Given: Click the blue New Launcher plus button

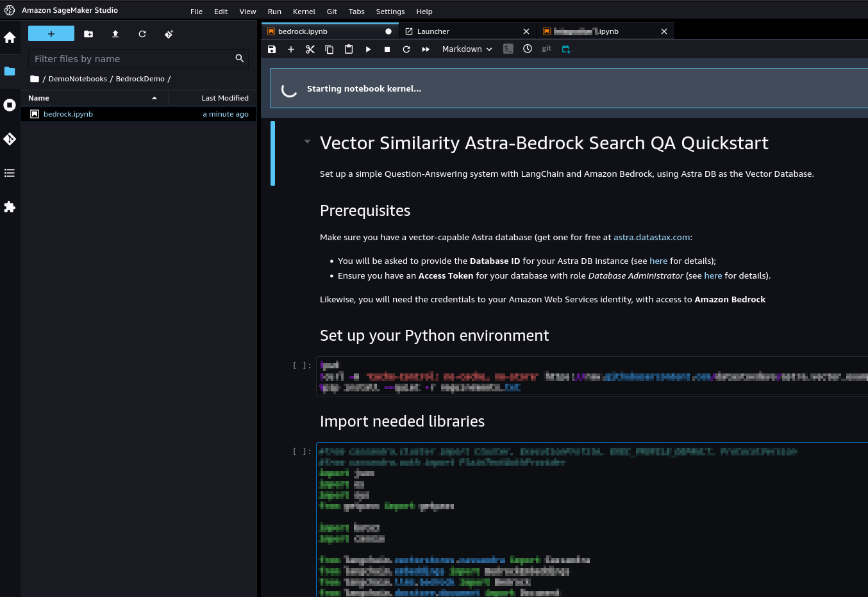Looking at the screenshot, I should 51,34.
